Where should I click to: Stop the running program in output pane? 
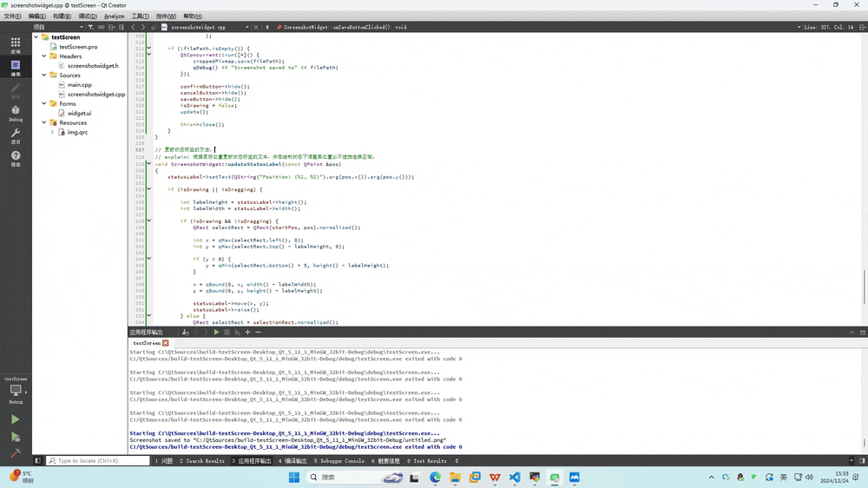point(227,333)
